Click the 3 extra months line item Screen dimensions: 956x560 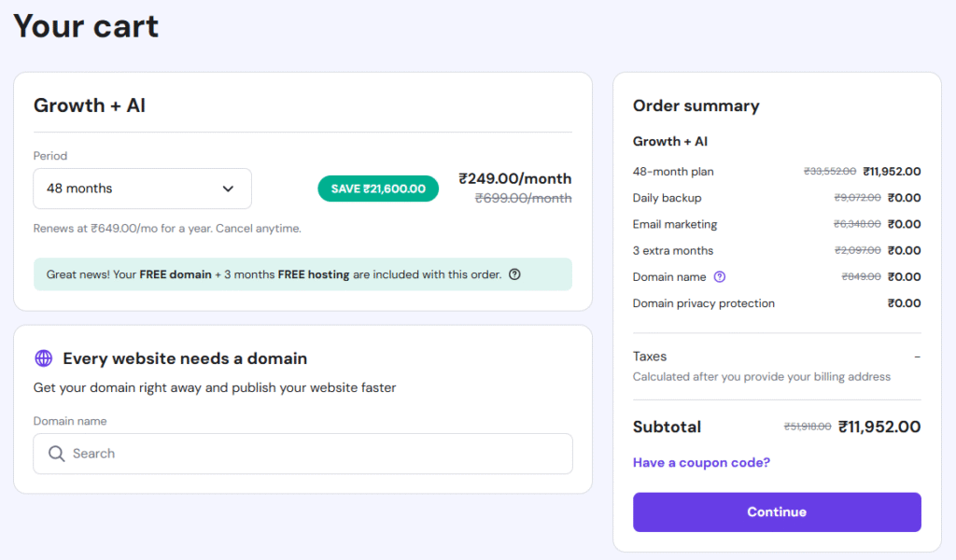point(672,250)
